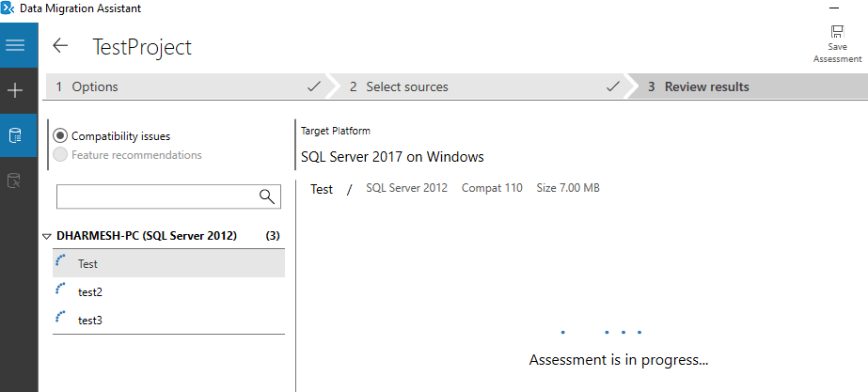
Task: Click the Data Migration Assistant app icon
Action: [8, 9]
